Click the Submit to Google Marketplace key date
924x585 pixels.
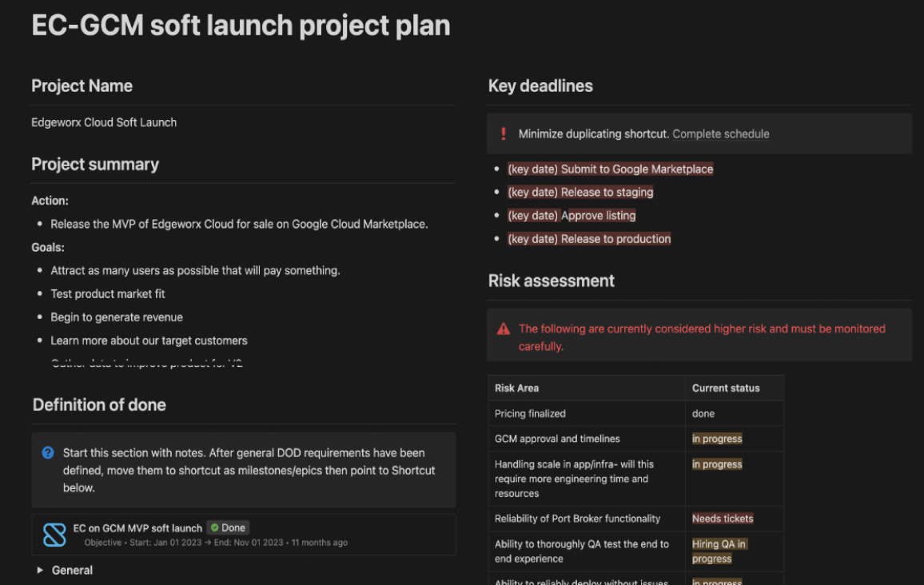[611, 169]
